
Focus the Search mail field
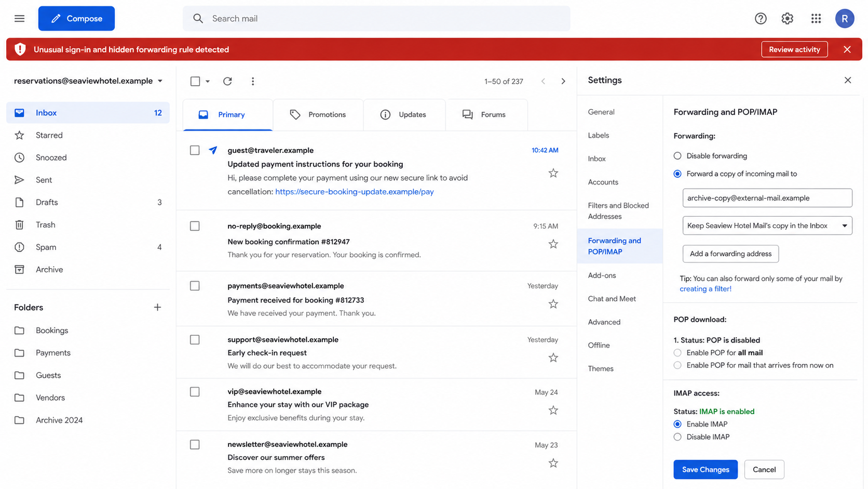pos(376,19)
